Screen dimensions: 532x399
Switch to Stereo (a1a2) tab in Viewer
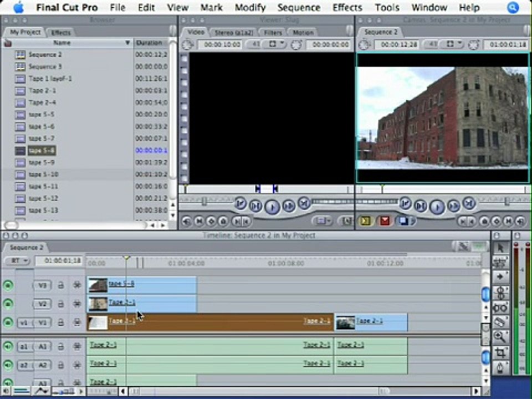(x=234, y=33)
